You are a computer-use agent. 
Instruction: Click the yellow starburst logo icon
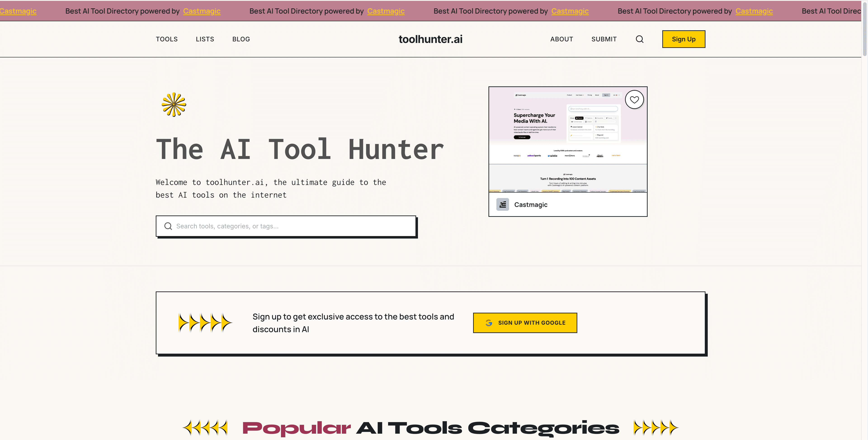click(x=174, y=104)
